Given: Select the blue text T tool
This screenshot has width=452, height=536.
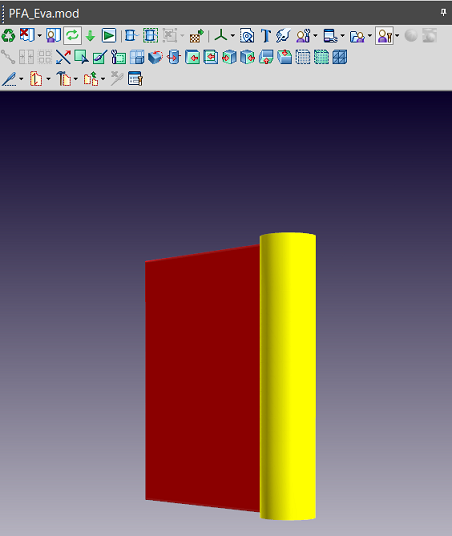Looking at the screenshot, I should (x=266, y=36).
